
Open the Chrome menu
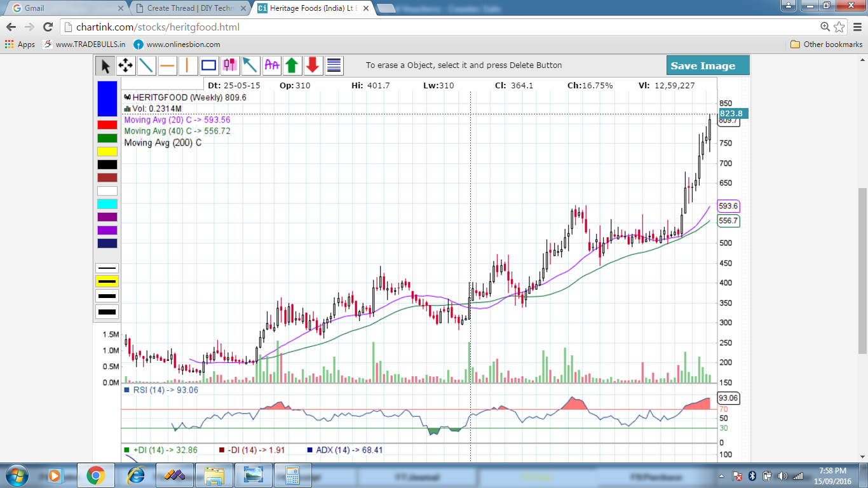(x=857, y=27)
